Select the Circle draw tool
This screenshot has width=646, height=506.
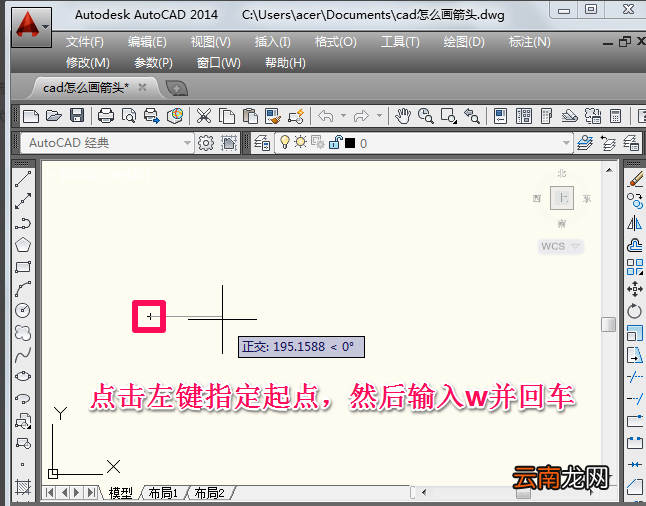click(x=23, y=311)
